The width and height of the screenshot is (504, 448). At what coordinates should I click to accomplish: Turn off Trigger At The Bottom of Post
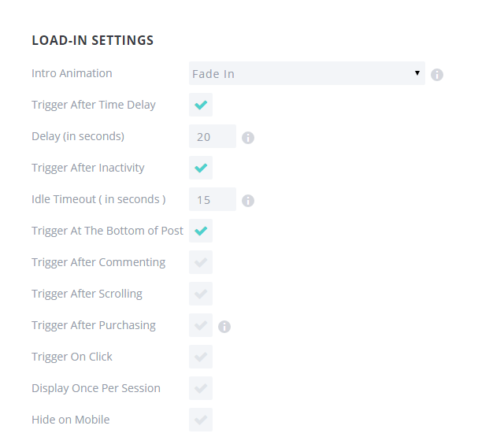201,231
